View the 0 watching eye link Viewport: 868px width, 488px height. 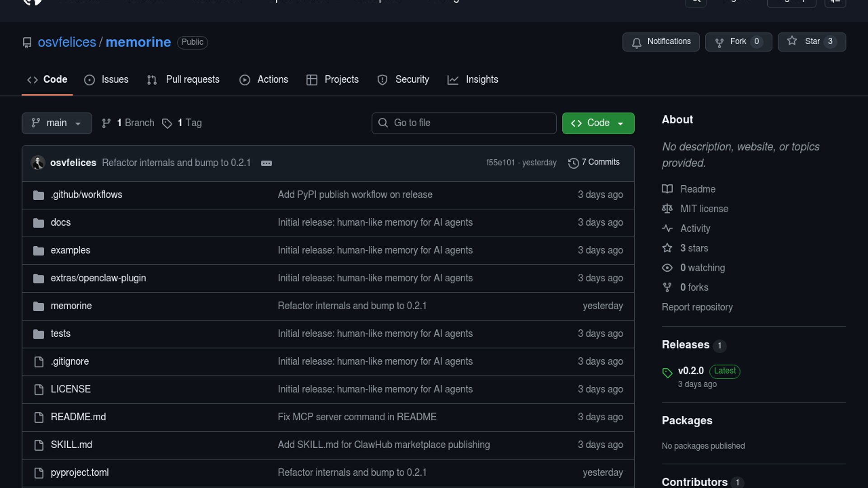point(702,268)
